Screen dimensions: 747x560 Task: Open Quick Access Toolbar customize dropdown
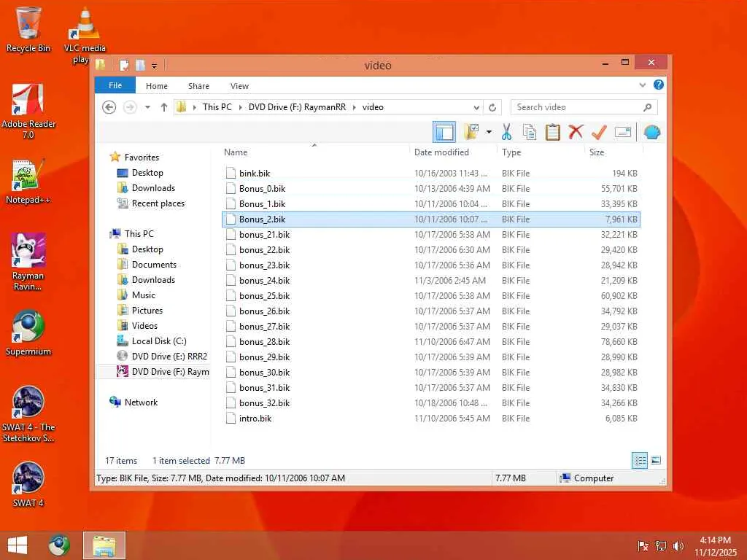pos(155,66)
